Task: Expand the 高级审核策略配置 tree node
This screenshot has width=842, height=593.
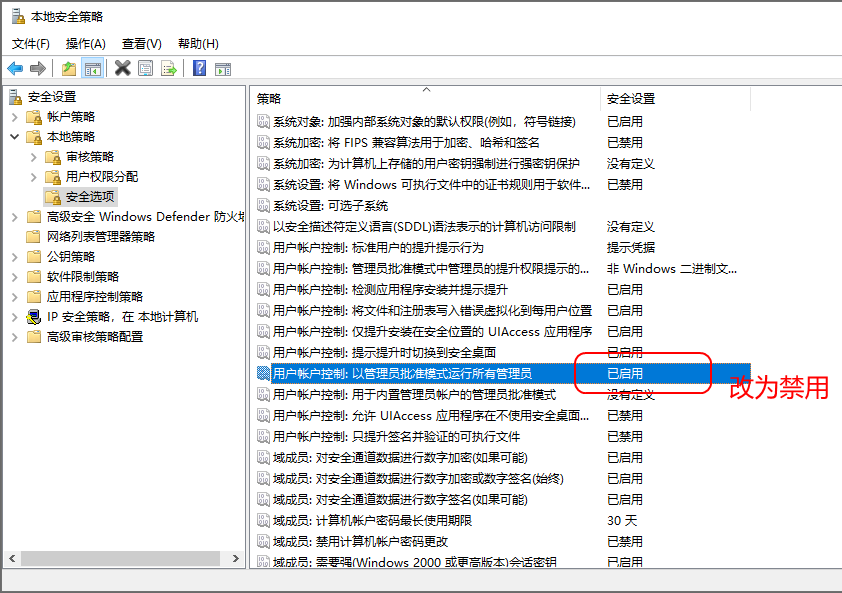Action: coord(14,337)
